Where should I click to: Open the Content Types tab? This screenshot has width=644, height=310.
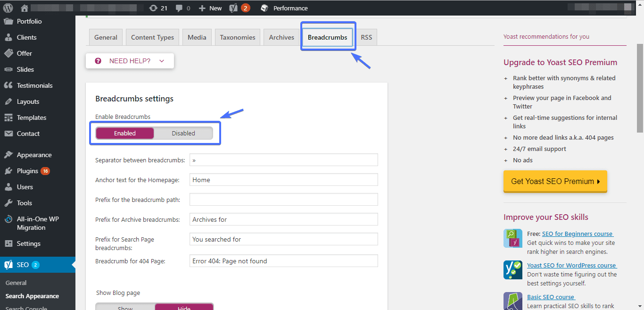click(152, 37)
